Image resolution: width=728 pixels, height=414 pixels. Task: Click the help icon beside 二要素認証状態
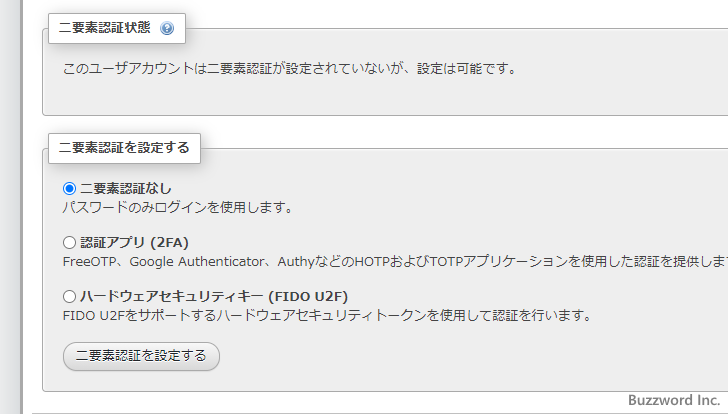167,28
